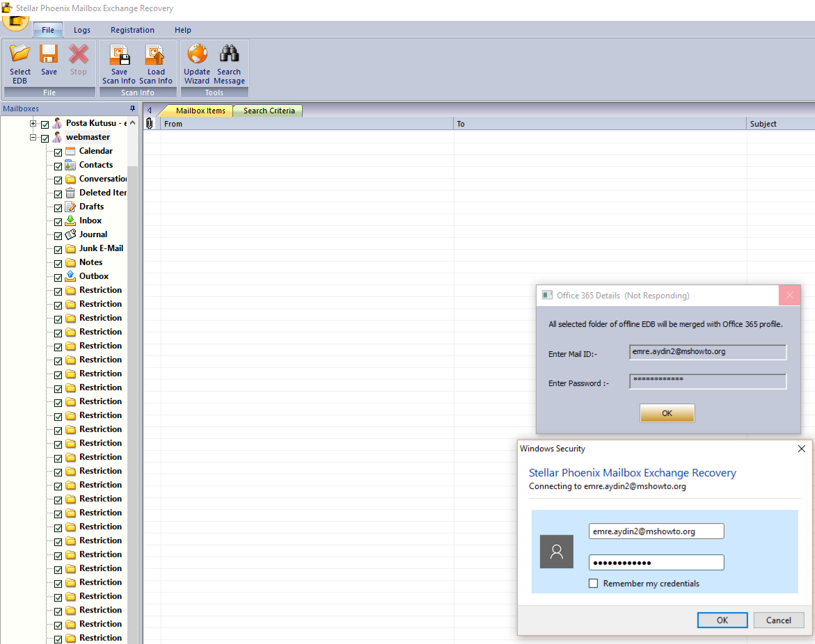815x644 pixels.
Task: Click the Save Scan Info icon
Action: [x=119, y=54]
